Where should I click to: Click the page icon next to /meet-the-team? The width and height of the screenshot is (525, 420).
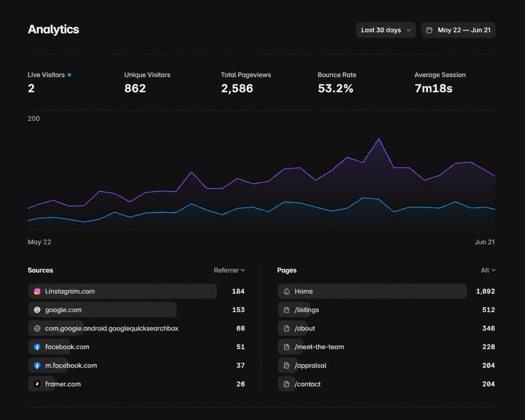point(287,347)
